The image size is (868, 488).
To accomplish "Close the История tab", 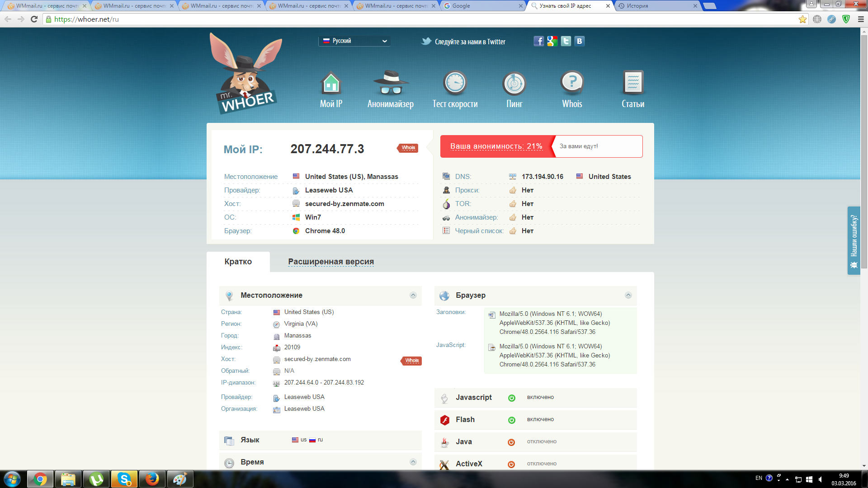I will (x=695, y=6).
